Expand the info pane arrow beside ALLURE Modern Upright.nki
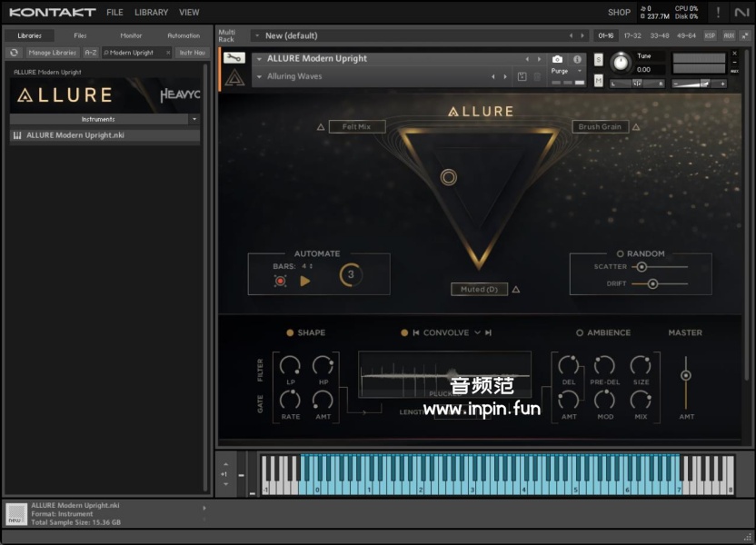This screenshot has height=545, width=756. point(204,508)
